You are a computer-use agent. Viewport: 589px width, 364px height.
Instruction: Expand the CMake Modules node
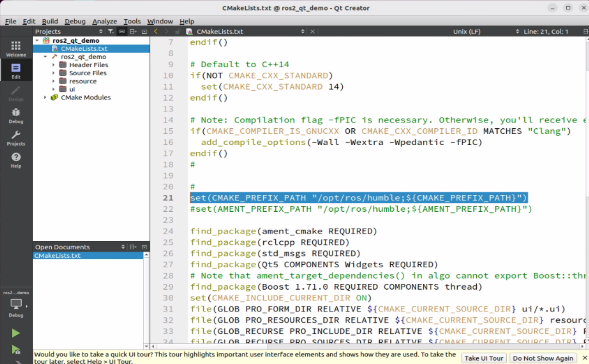(x=45, y=97)
